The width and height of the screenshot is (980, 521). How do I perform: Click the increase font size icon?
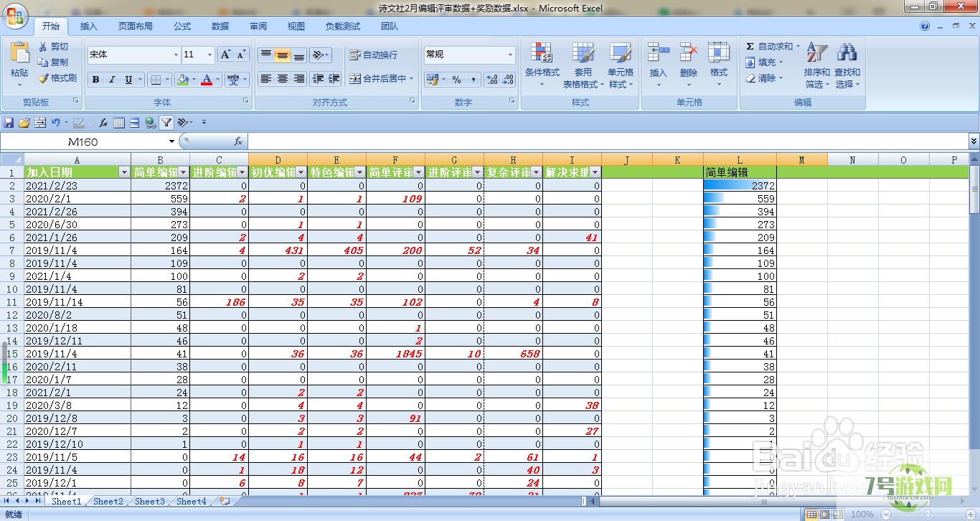point(225,55)
